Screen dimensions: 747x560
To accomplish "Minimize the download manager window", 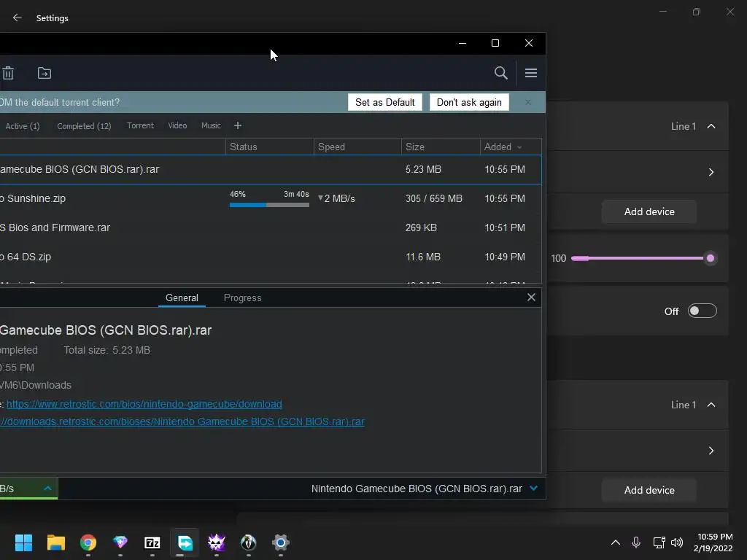I will (x=462, y=43).
